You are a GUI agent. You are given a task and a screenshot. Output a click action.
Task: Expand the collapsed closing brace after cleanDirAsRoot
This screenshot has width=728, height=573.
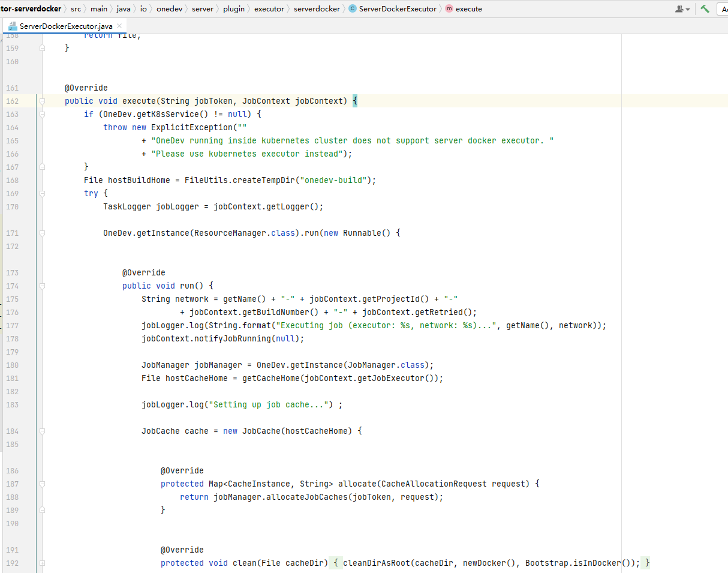[647, 563]
